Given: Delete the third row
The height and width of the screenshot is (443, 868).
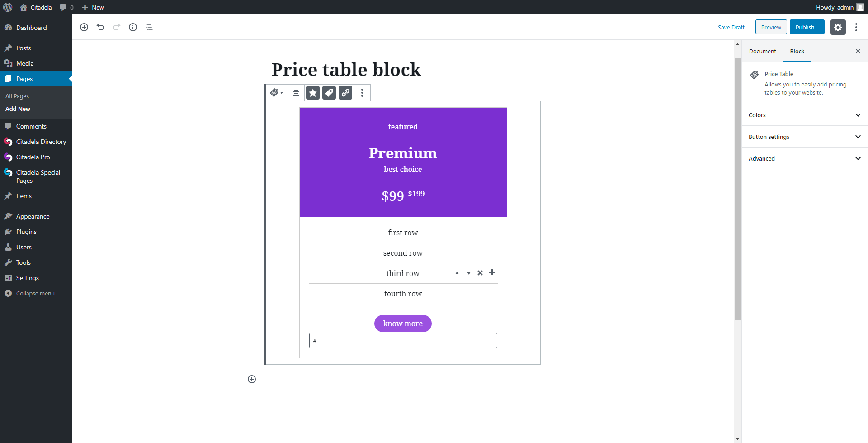Looking at the screenshot, I should (x=480, y=273).
